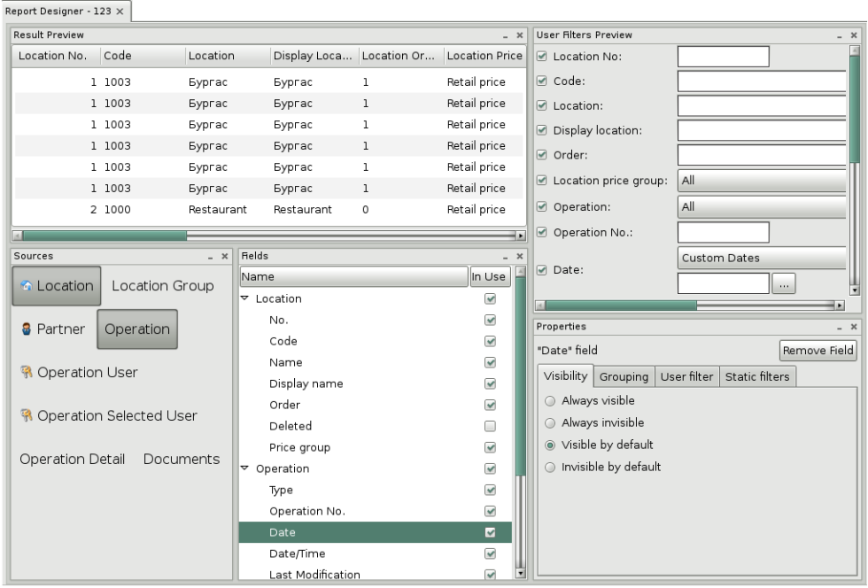This screenshot has height=588, width=868.
Task: Click the Restaurant cell in Location column
Action: tap(218, 210)
